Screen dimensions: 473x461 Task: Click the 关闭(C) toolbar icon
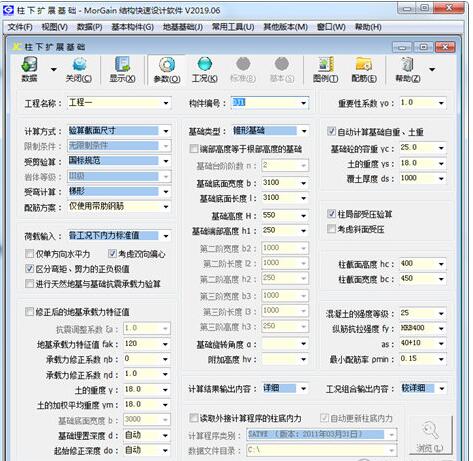tap(79, 70)
